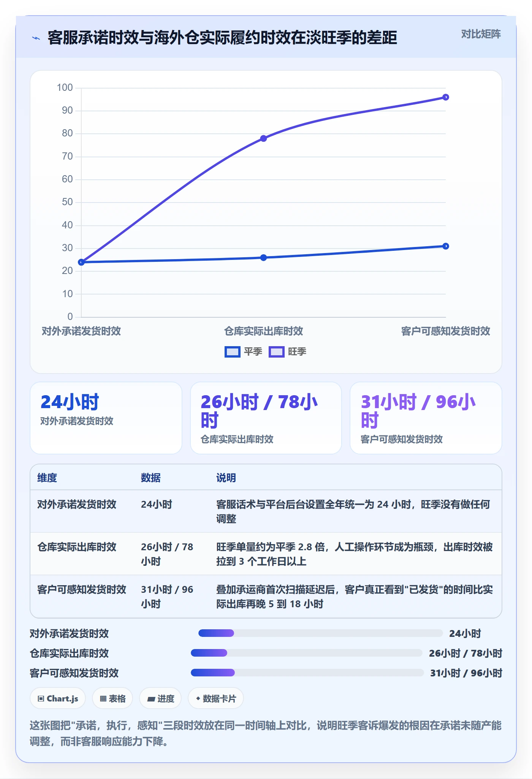Click the 数据 column header
The image size is (532, 779).
pyautogui.click(x=150, y=478)
